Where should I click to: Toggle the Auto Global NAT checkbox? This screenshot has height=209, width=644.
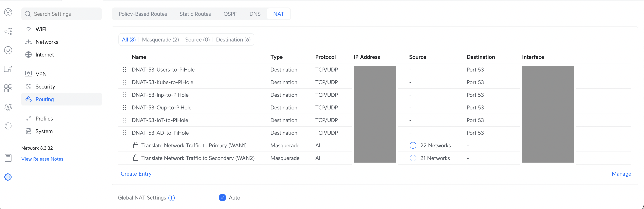(x=222, y=198)
